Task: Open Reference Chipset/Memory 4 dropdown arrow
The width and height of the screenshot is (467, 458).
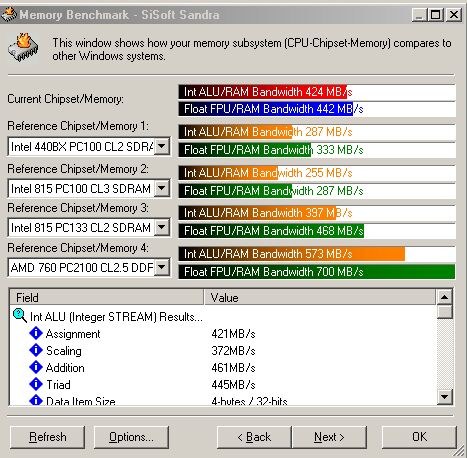Action: [x=162, y=267]
